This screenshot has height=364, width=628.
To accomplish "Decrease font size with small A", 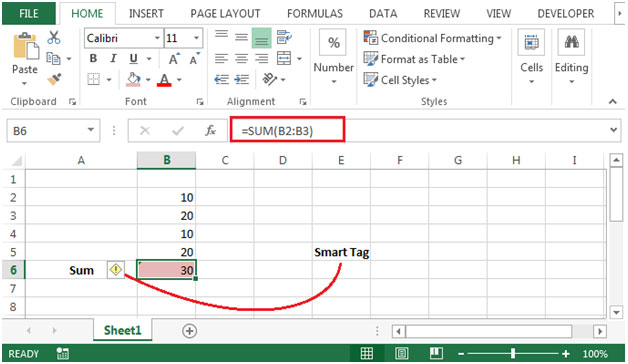I will 195,59.
